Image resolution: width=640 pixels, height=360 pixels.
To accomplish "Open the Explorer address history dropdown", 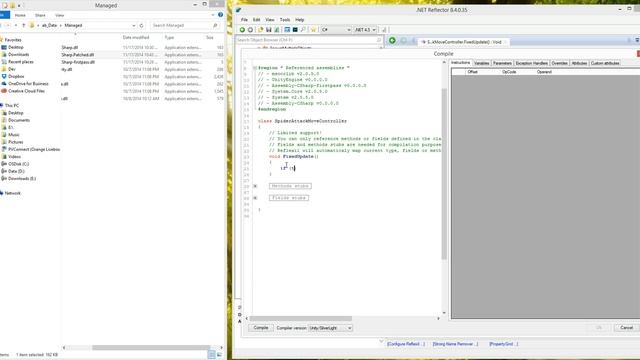I will click(133, 25).
